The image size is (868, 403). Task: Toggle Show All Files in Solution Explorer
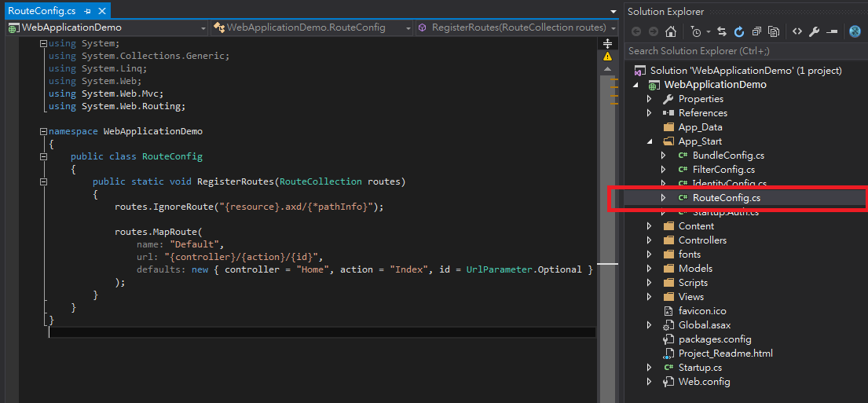tap(774, 31)
